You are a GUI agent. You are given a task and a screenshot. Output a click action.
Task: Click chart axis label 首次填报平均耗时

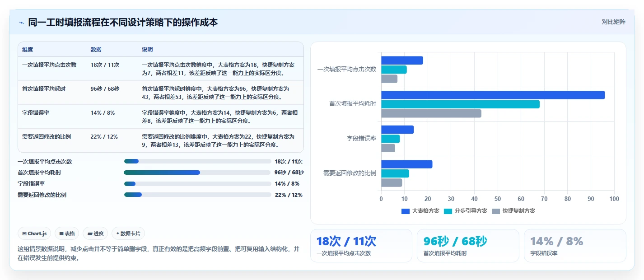[x=353, y=104]
